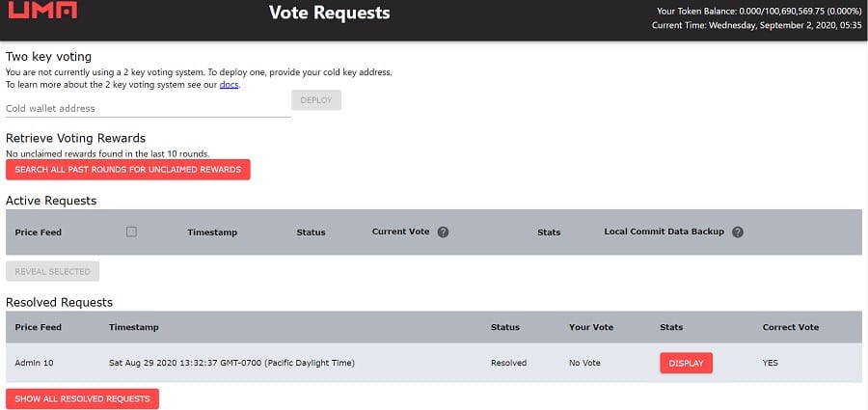868x410 pixels.
Task: Click the Reveal Selected button
Action: click(53, 271)
